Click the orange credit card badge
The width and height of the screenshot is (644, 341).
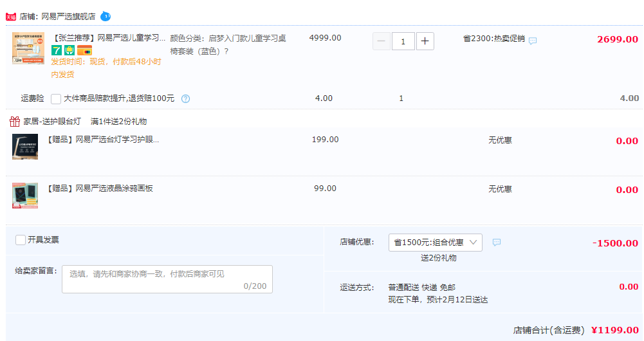[85, 51]
